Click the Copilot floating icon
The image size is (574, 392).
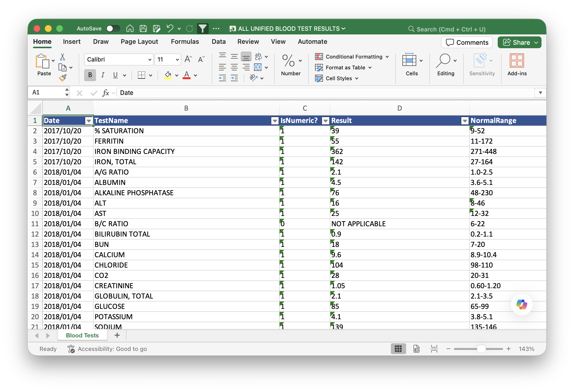click(521, 304)
